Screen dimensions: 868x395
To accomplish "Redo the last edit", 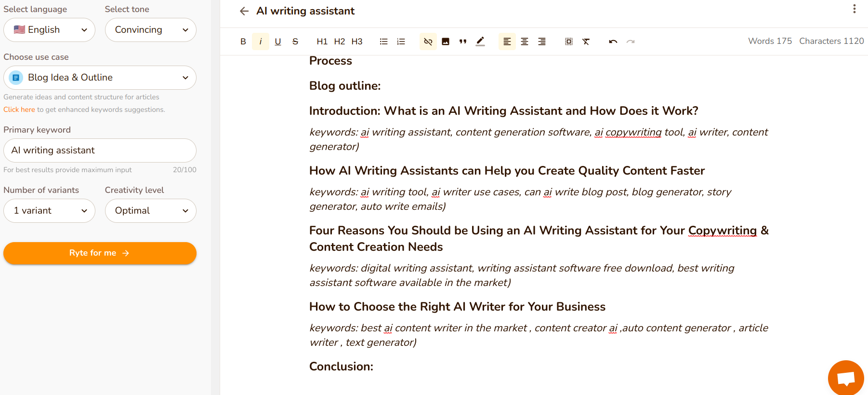I will coord(631,41).
